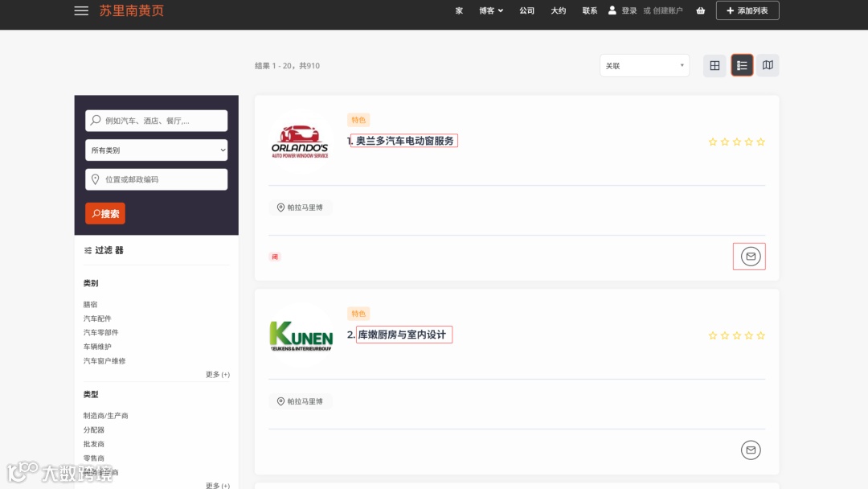The height and width of the screenshot is (489, 868).
Task: Select the 车辆维护 category filter
Action: [x=97, y=347]
